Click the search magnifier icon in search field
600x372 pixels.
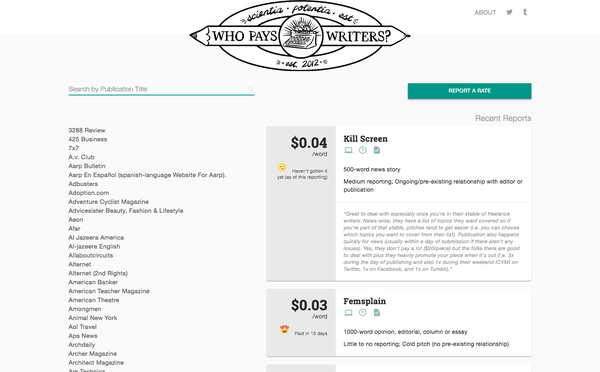pyautogui.click(x=250, y=90)
